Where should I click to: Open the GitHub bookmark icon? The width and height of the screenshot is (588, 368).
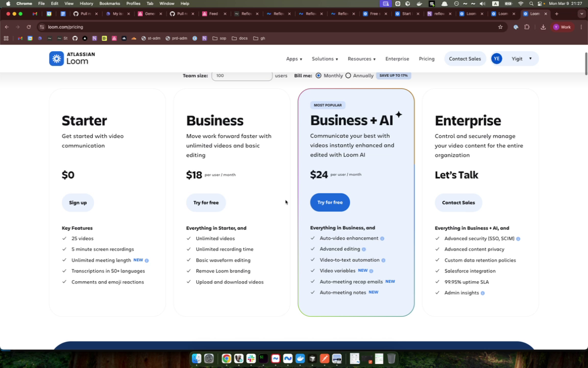pyautogui.click(x=75, y=38)
